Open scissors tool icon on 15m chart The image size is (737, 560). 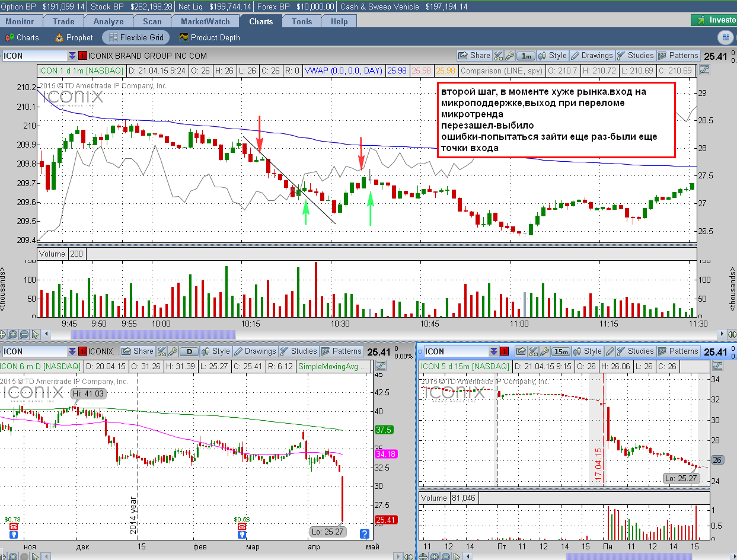pyautogui.click(x=533, y=351)
